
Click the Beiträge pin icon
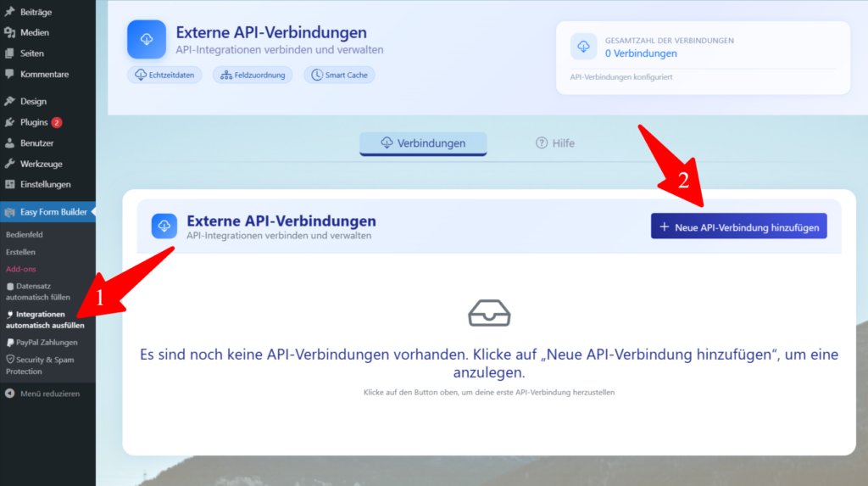click(x=9, y=12)
